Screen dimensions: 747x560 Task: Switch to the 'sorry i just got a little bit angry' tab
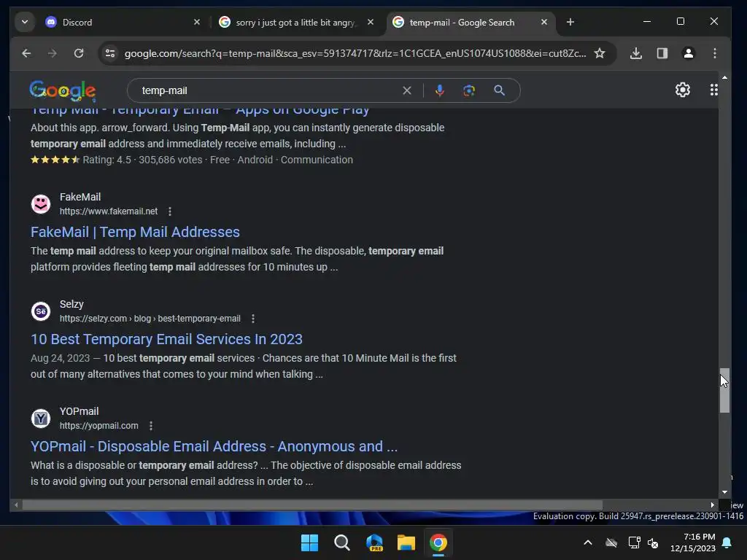tap(297, 23)
